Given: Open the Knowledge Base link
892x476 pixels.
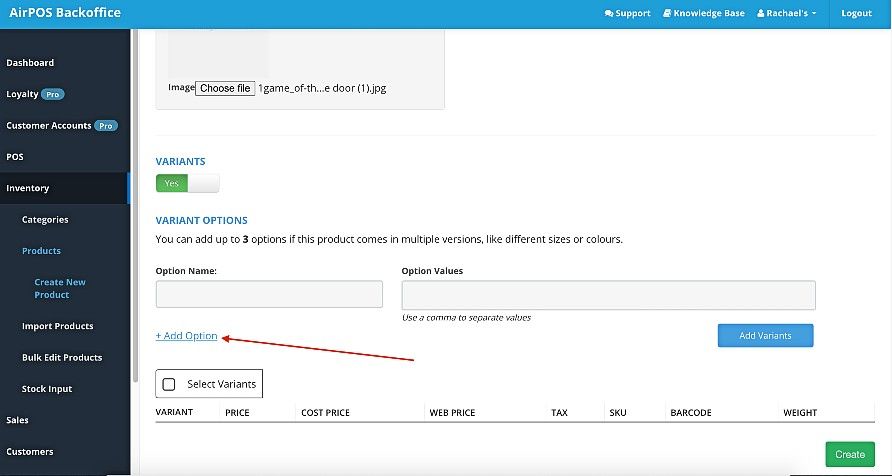Looking at the screenshot, I should (704, 13).
